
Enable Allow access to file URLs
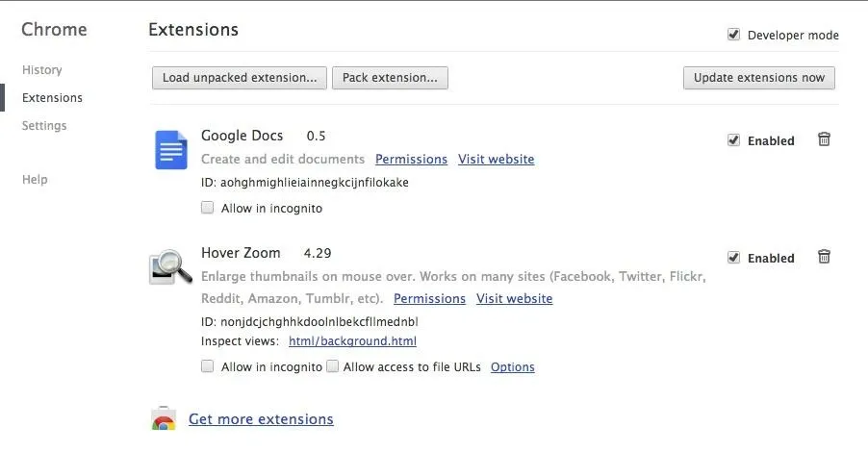coord(332,366)
